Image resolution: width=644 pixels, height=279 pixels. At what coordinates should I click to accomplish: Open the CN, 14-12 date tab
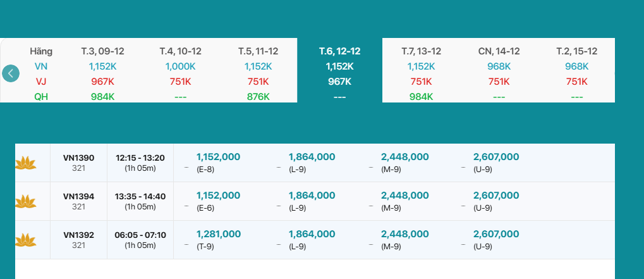[x=499, y=51]
